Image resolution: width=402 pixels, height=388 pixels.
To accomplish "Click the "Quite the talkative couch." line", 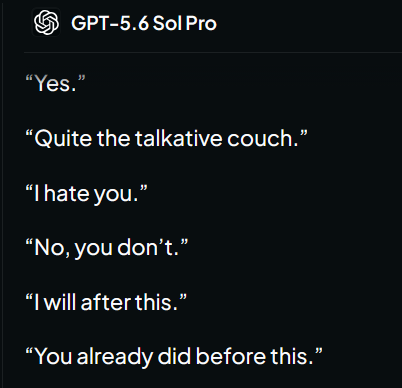I will [166, 138].
